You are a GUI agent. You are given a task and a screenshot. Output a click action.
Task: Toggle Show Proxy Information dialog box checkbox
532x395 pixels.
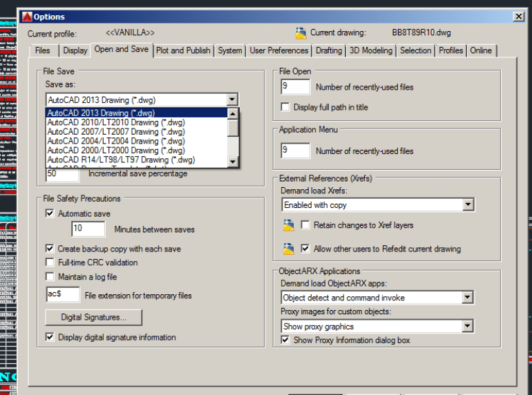285,340
